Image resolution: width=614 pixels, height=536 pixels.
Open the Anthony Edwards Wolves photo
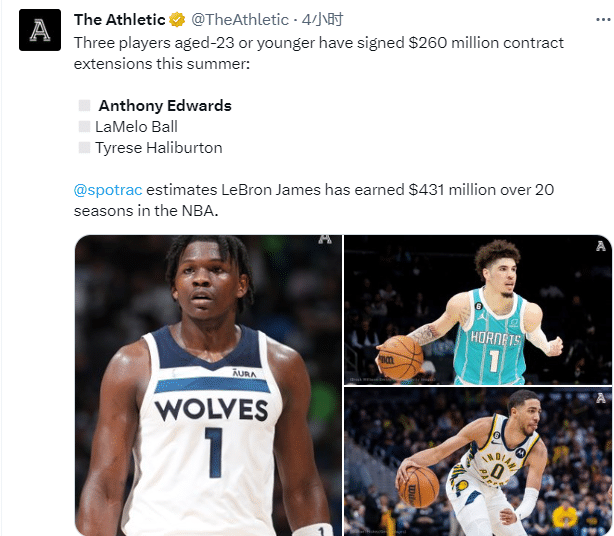point(208,386)
